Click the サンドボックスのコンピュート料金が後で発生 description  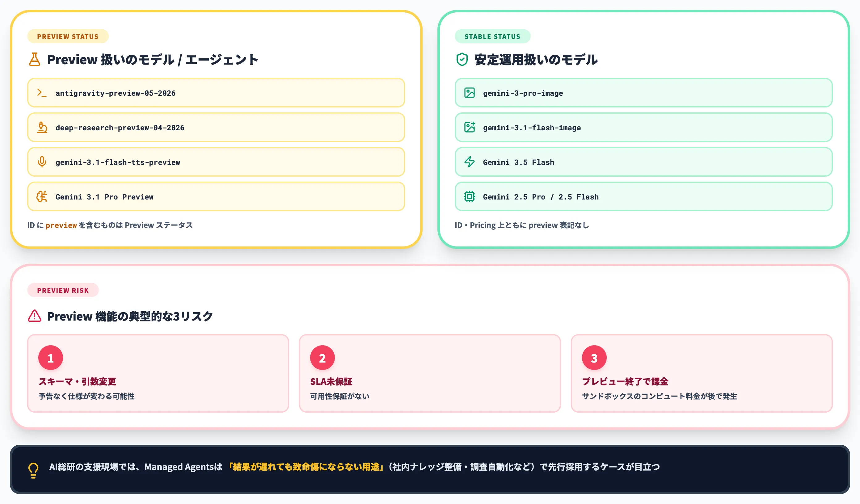coord(659,396)
